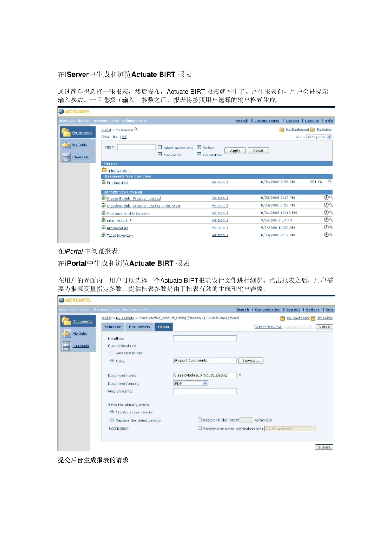Click My Dashboard icon on Run in Background page

(x=283, y=318)
